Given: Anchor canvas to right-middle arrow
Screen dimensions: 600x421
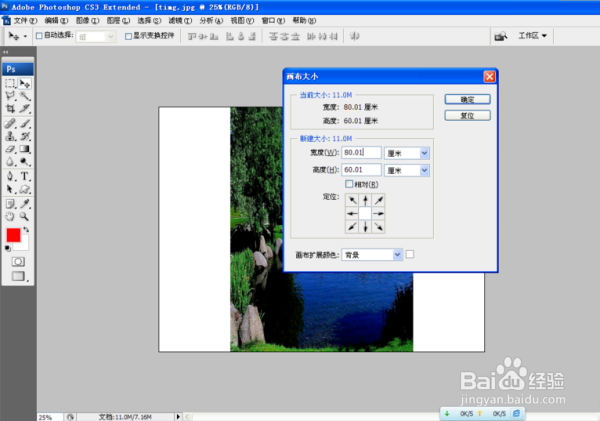Looking at the screenshot, I should coord(378,214).
